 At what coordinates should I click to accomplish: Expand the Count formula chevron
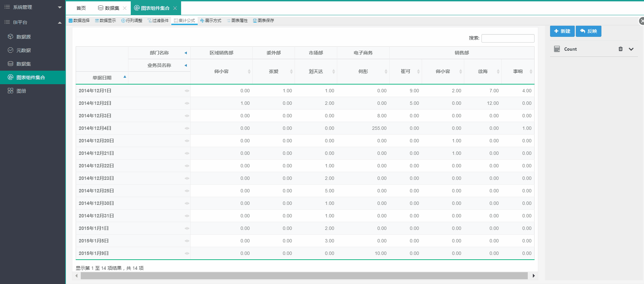[x=631, y=49]
